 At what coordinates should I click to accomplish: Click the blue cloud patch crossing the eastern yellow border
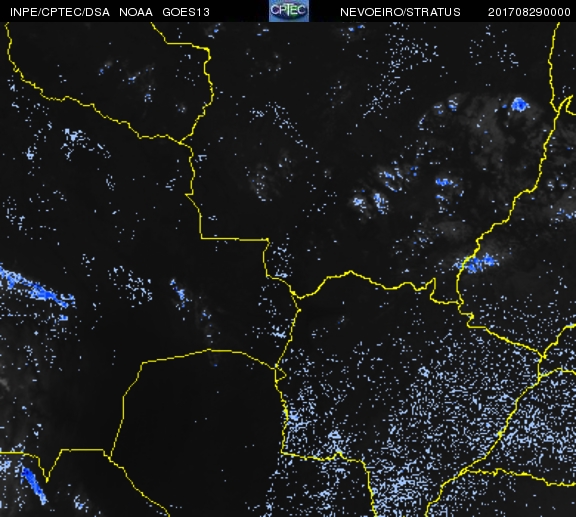[x=476, y=262]
